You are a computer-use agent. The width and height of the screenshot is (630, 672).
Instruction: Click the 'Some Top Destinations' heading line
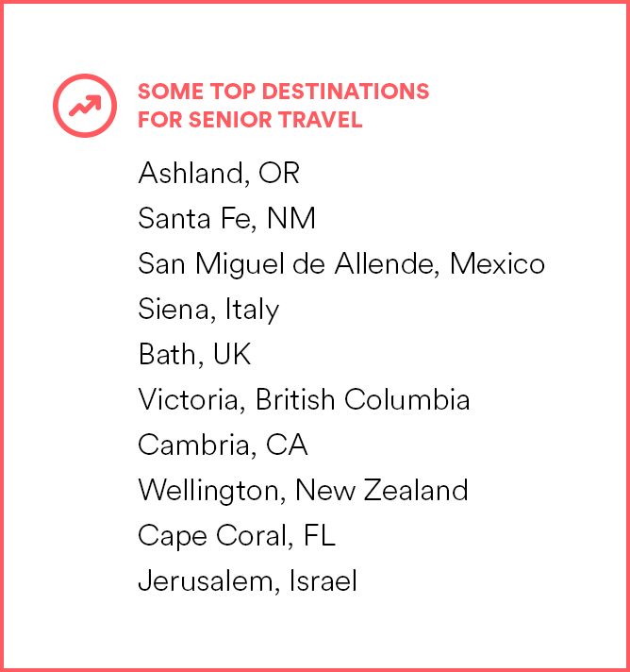tap(283, 92)
